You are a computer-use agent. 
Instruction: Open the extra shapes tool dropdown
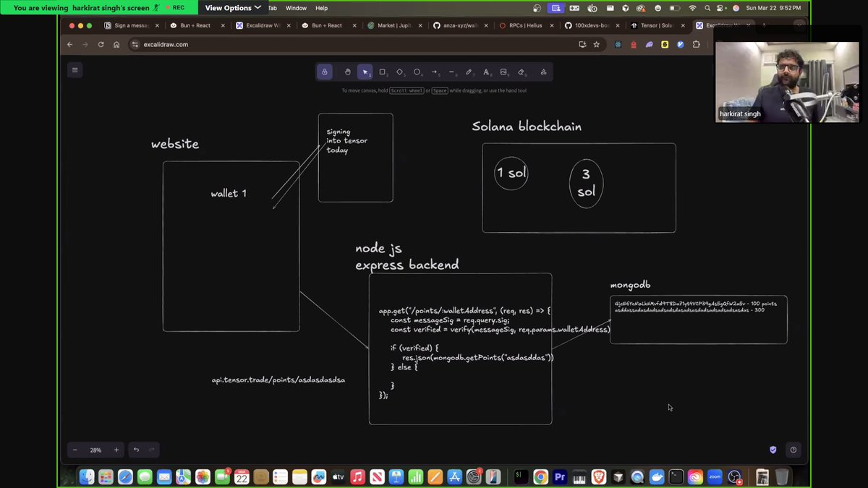543,72
